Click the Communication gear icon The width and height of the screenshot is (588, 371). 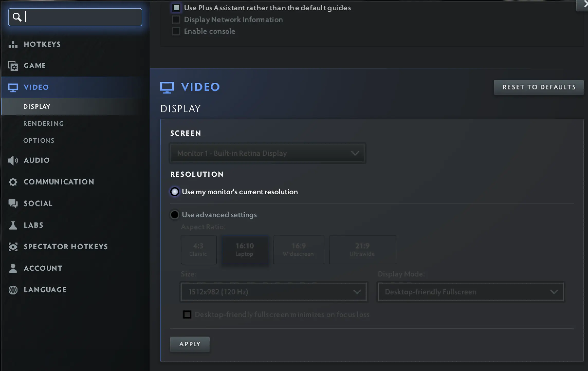13,182
